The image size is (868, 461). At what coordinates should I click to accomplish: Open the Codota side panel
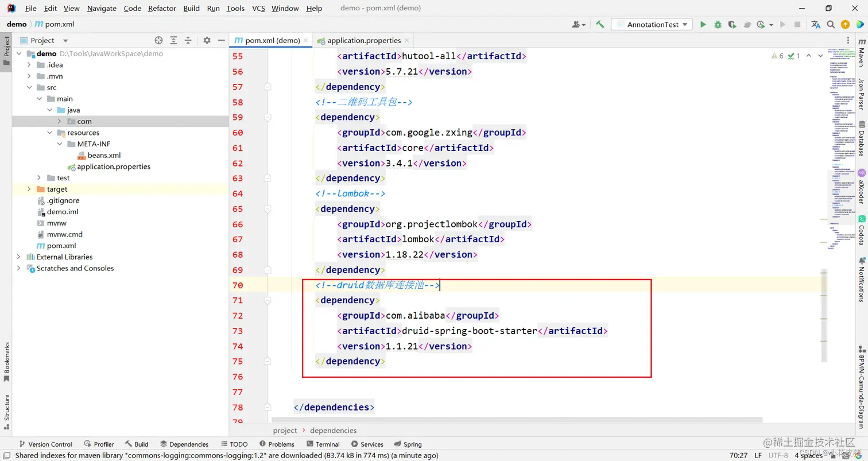click(x=862, y=230)
